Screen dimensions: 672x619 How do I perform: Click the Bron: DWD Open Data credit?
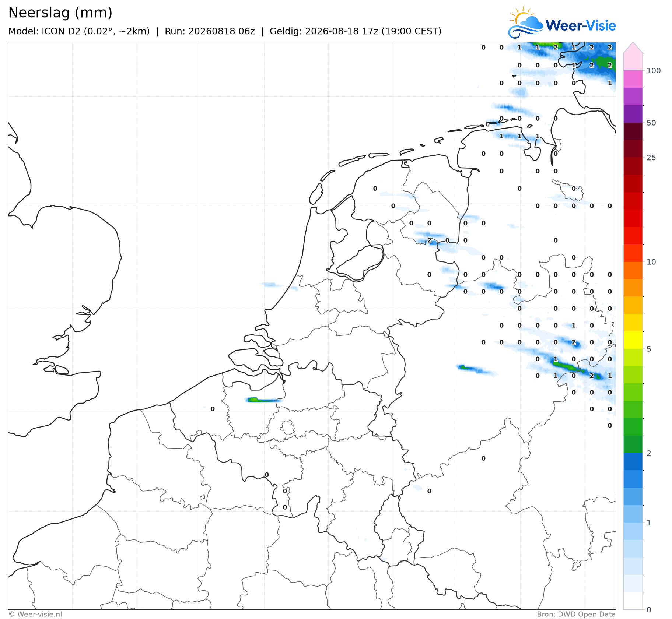coord(576,614)
